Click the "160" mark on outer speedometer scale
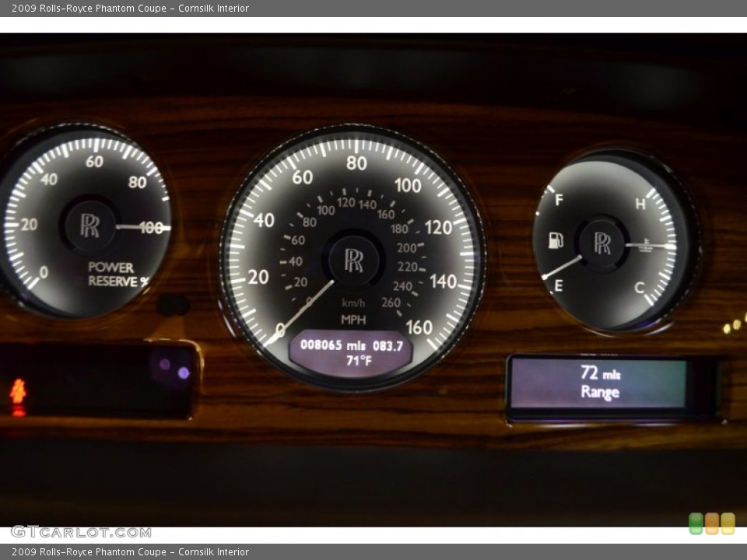This screenshot has width=747, height=560. (419, 327)
